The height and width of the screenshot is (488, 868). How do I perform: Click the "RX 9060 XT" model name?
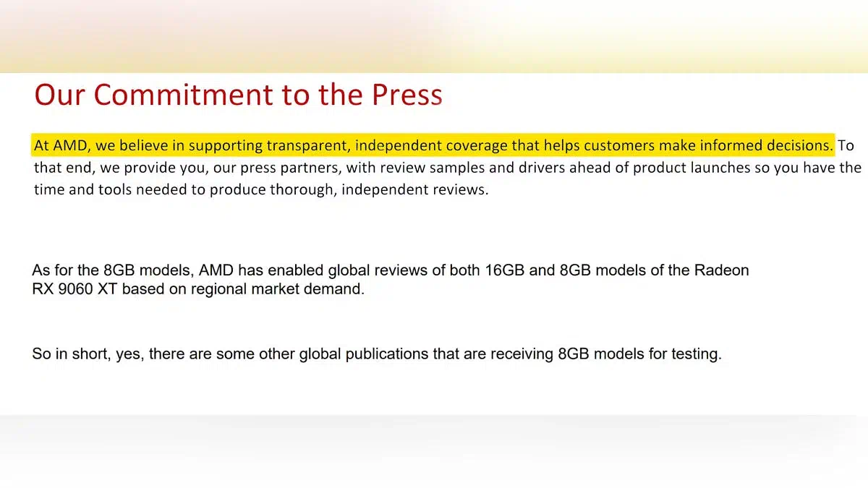click(x=74, y=289)
